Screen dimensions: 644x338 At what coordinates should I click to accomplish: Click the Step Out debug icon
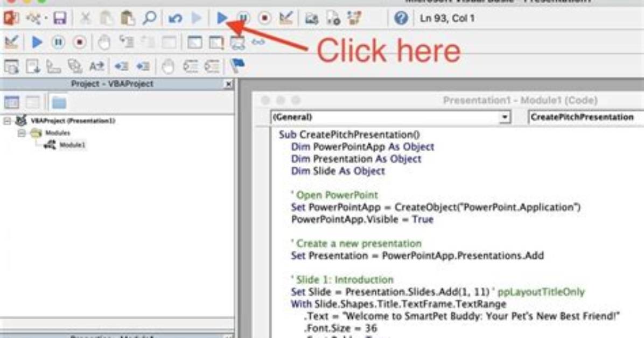pyautogui.click(x=169, y=42)
